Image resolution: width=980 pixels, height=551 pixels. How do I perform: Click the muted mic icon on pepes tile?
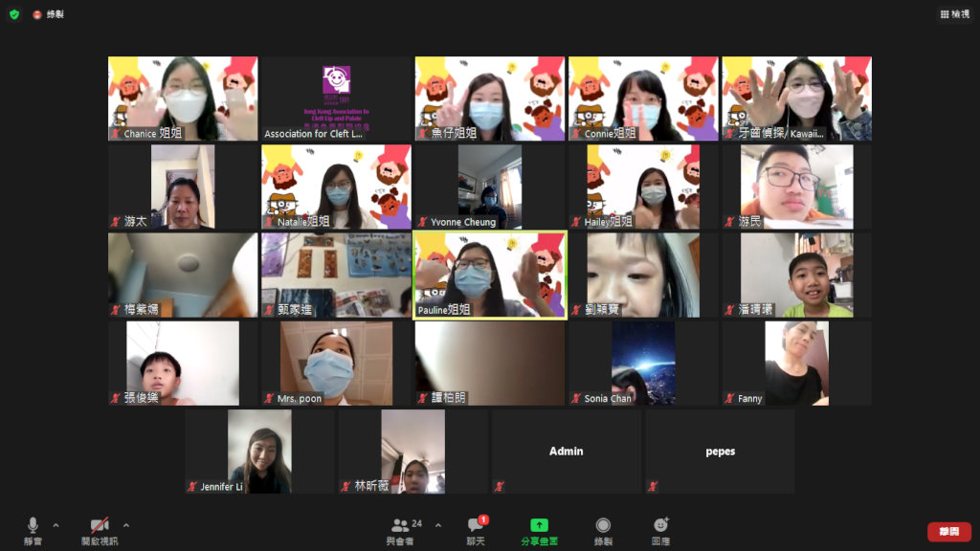tap(653, 487)
